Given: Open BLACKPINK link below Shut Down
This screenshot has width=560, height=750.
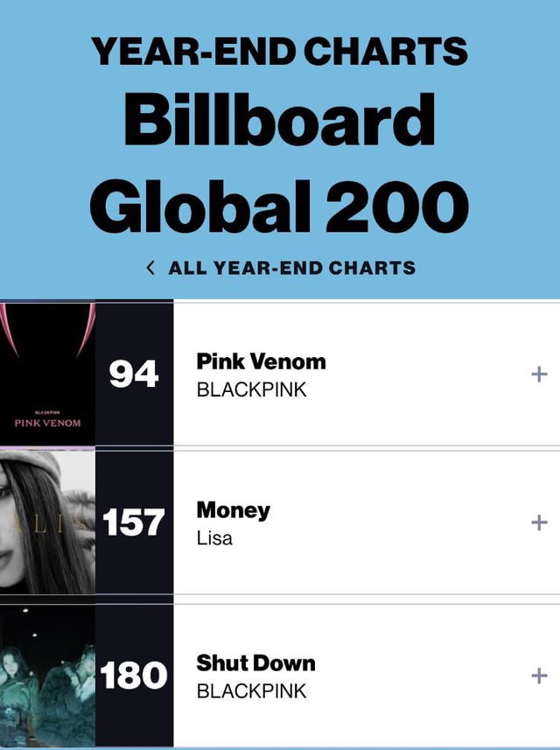Looking at the screenshot, I should click(x=254, y=690).
